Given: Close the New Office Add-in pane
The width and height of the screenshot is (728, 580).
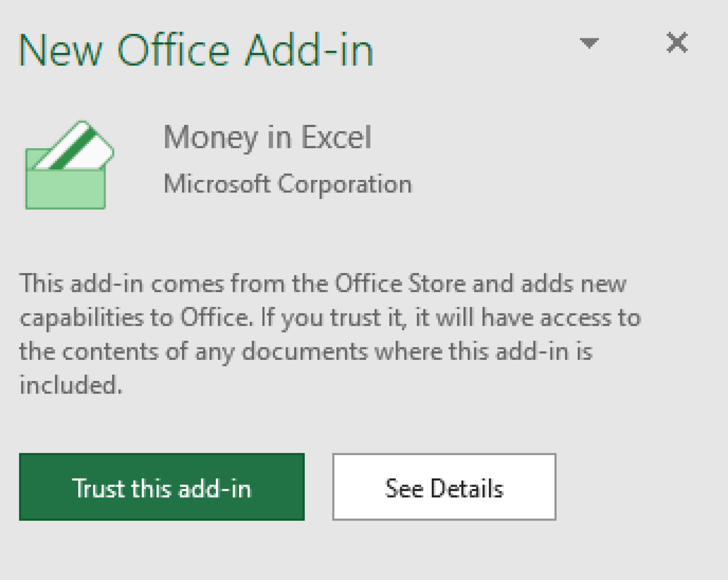Looking at the screenshot, I should pos(677,42).
